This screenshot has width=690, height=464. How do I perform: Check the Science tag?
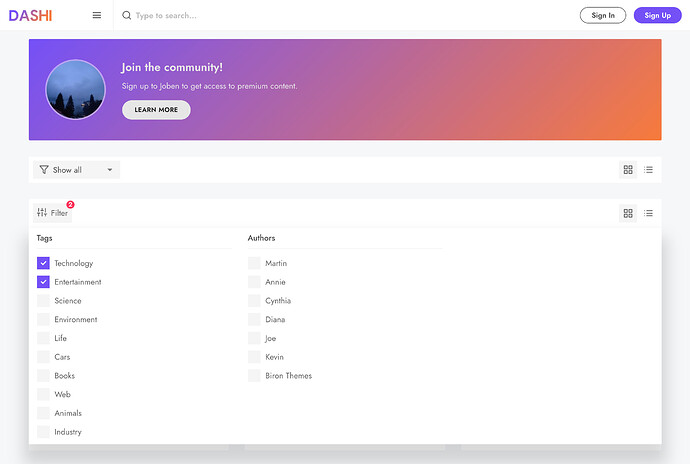43,301
